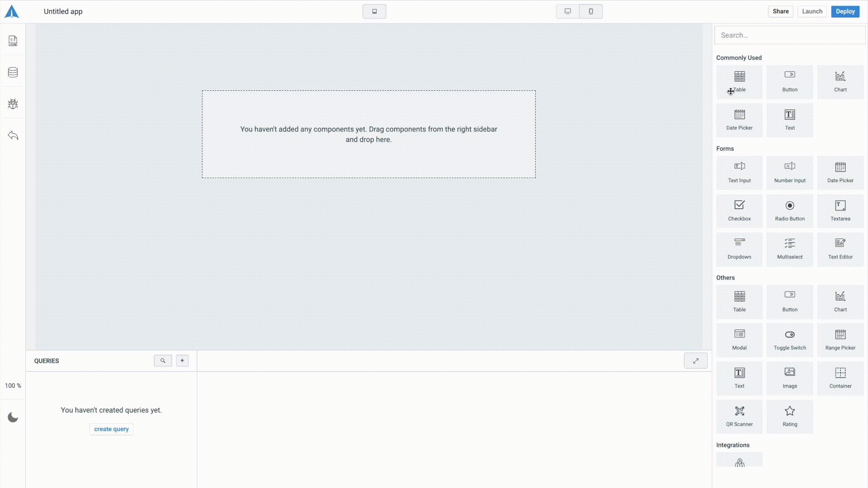Screen dimensions: 868x488
Task: Select the Toggle Switch component
Action: pyautogui.click(x=790, y=340)
